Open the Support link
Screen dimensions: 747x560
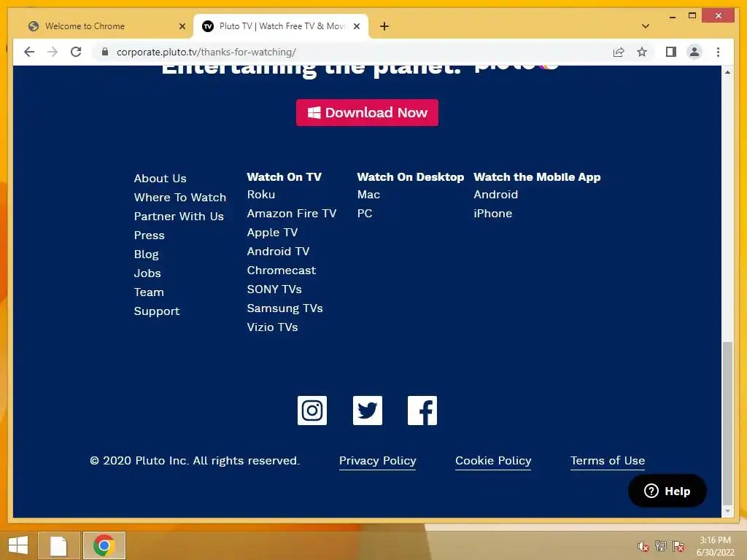click(x=157, y=311)
